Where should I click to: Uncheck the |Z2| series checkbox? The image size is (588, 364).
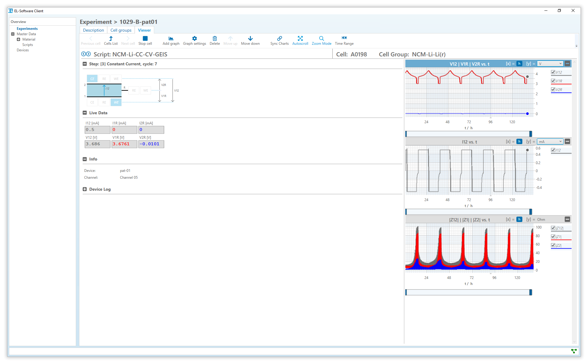[x=553, y=245]
